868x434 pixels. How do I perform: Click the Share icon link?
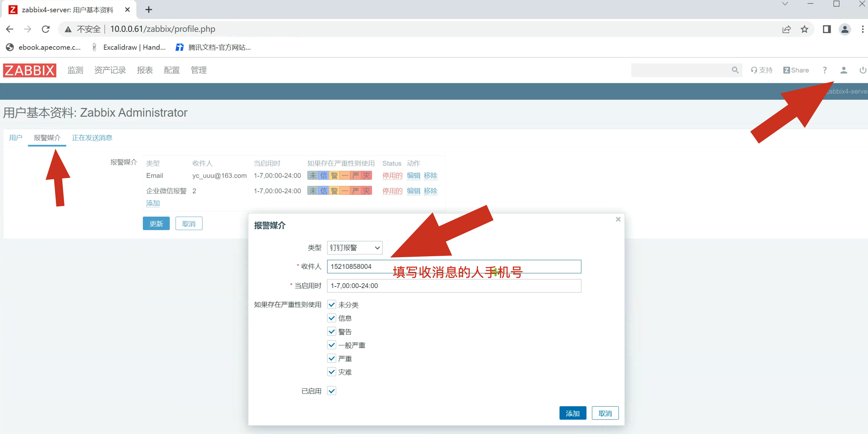(x=796, y=70)
